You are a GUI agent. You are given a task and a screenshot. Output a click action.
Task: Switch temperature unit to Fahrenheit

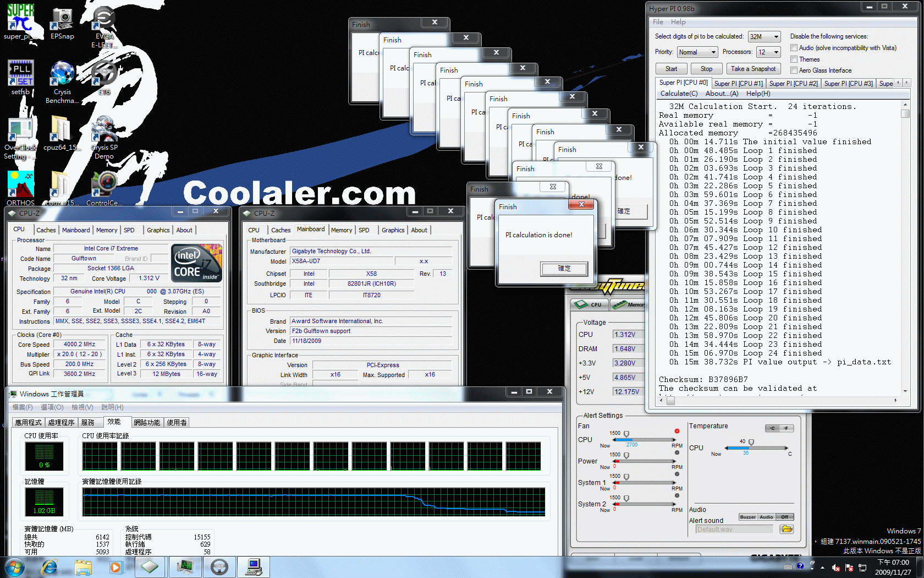pyautogui.click(x=787, y=428)
